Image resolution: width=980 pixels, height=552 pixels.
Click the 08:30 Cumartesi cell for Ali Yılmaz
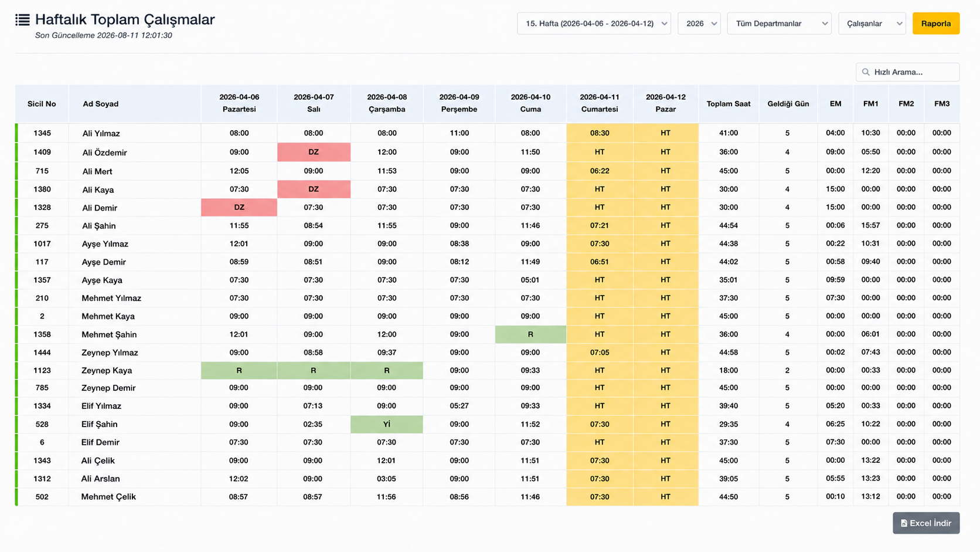(x=600, y=133)
